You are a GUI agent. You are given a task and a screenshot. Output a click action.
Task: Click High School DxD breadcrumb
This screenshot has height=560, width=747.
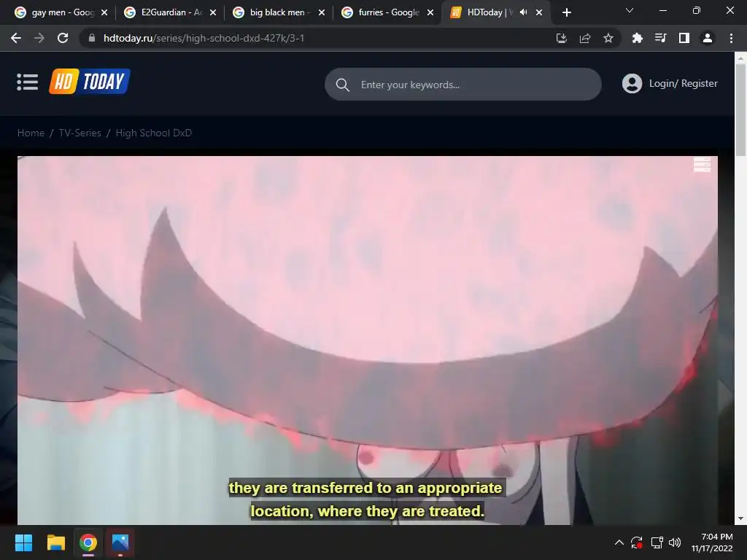pos(153,133)
